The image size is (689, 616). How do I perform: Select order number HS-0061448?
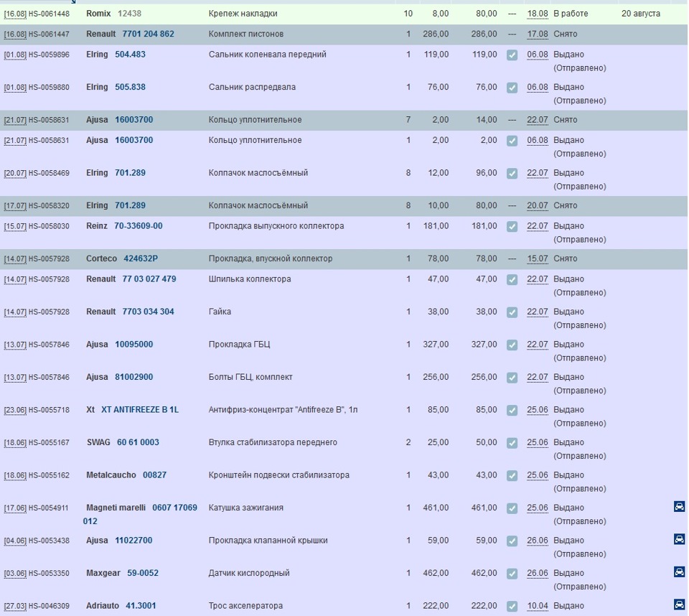coord(49,14)
